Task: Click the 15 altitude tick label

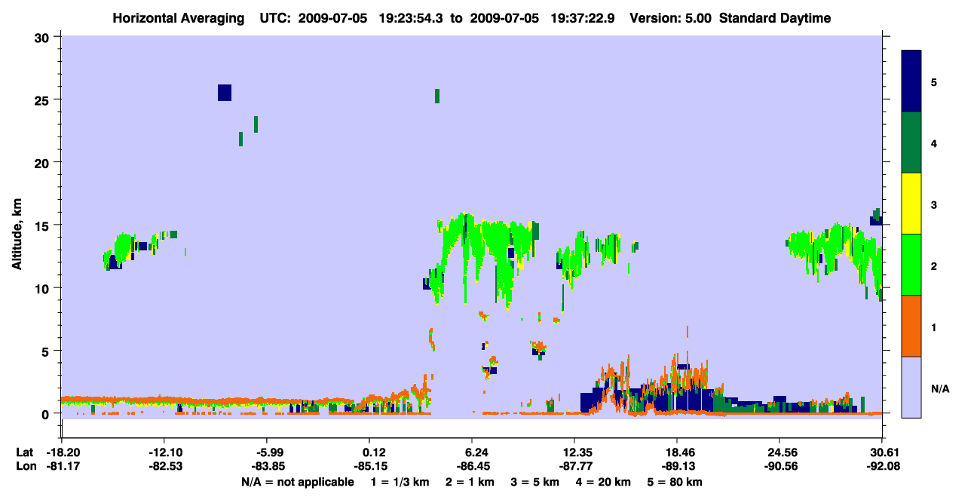Action: (44, 225)
